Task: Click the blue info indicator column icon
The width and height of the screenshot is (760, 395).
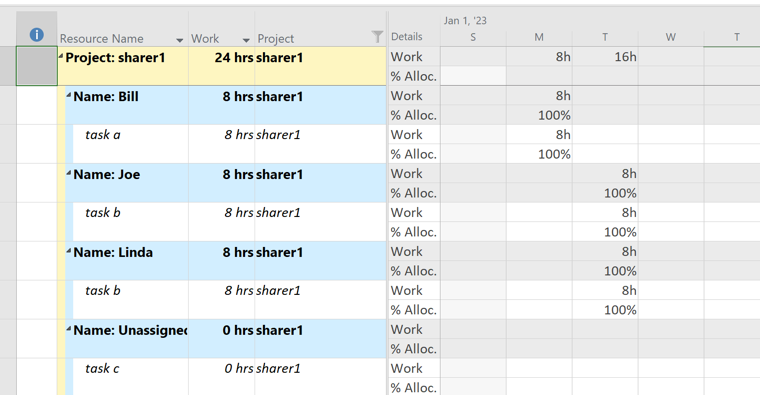Action: 36,34
